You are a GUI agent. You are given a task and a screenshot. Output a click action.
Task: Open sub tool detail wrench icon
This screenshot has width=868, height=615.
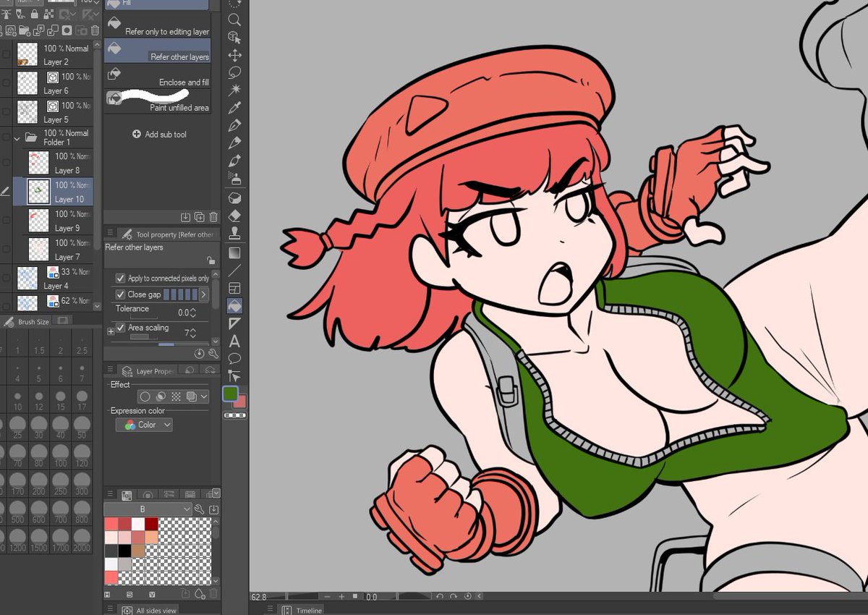(x=213, y=353)
